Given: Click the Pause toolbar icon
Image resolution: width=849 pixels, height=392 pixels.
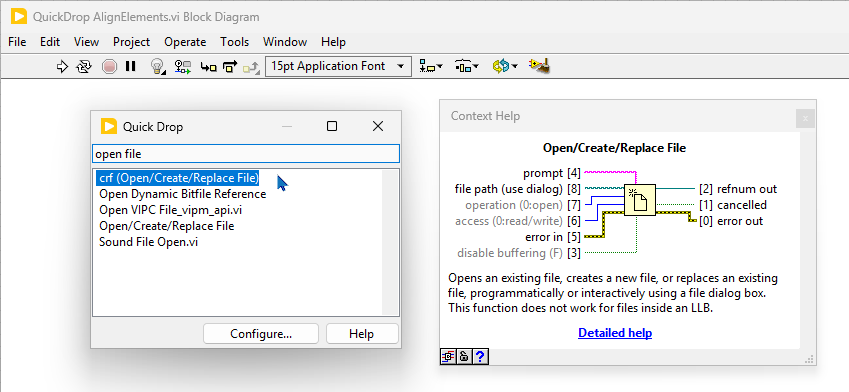Looking at the screenshot, I should point(130,67).
